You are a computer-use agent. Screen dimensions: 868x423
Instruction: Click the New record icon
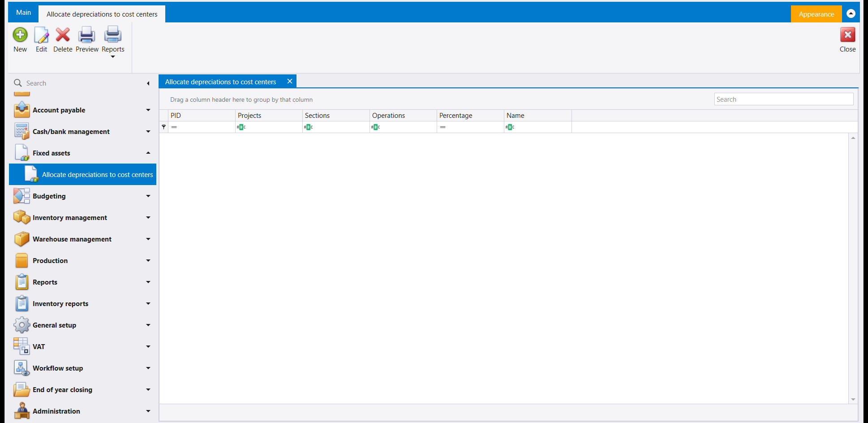(20, 35)
